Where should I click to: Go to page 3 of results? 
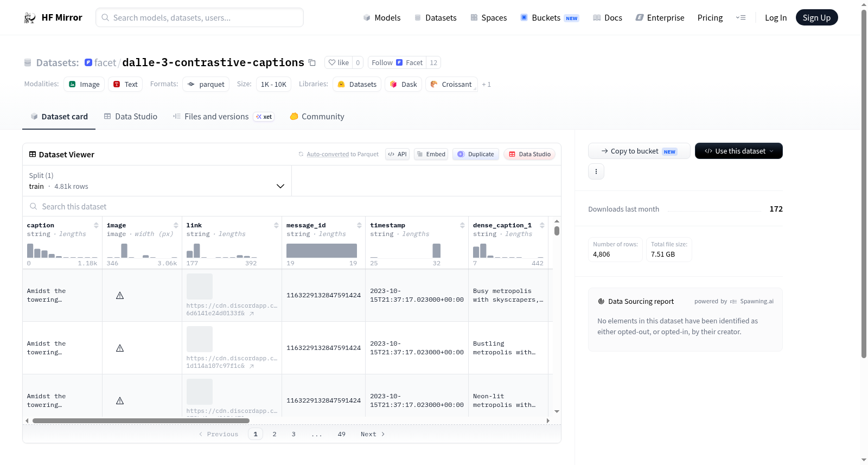(293, 434)
